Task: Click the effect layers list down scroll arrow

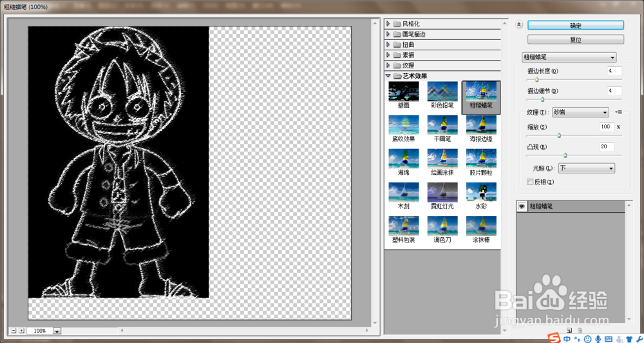Action: click(629, 319)
